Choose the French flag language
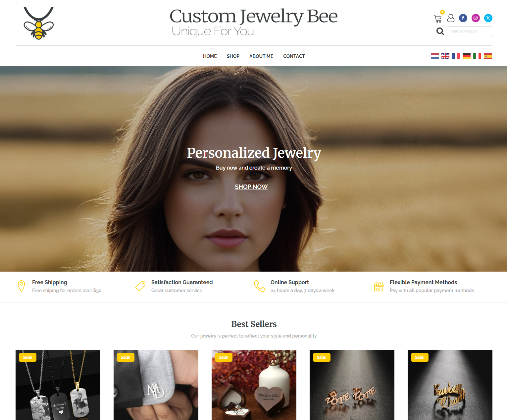Screen dimensions: 507x420 tap(456, 56)
